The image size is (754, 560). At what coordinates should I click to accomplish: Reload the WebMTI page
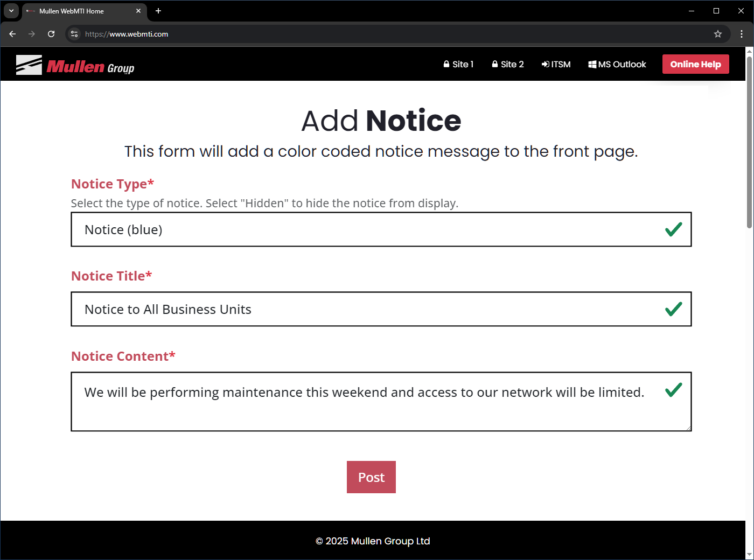click(51, 33)
